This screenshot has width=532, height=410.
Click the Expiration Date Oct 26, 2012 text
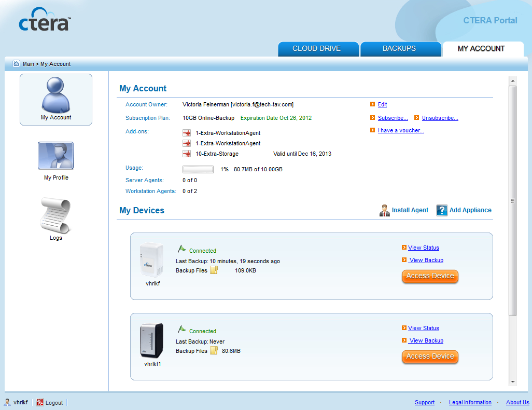(276, 118)
